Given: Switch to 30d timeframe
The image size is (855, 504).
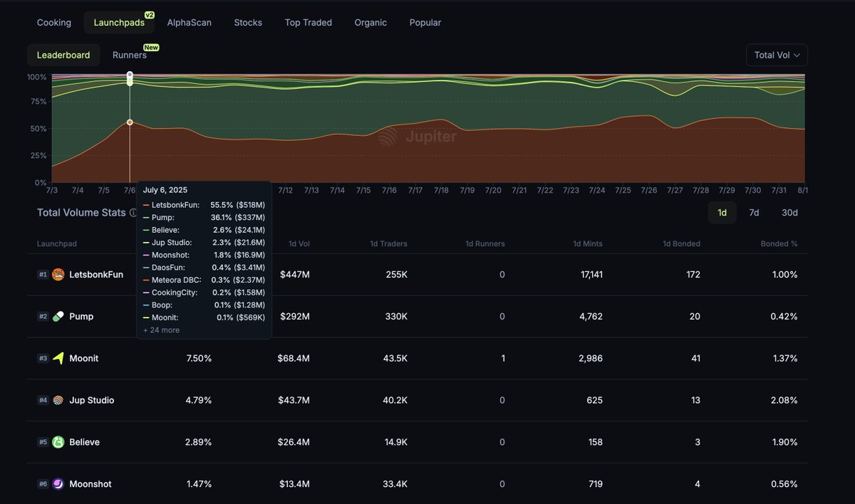Looking at the screenshot, I should pyautogui.click(x=789, y=213).
